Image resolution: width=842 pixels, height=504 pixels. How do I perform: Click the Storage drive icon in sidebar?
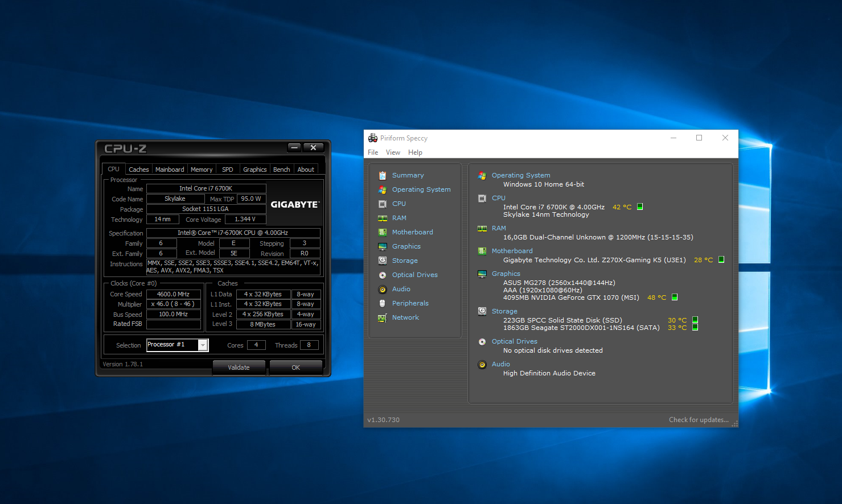[x=383, y=261]
